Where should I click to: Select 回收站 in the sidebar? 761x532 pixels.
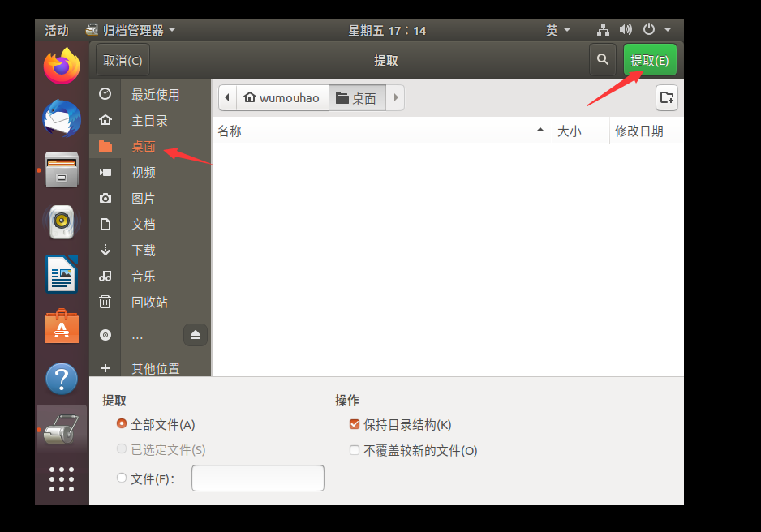[x=150, y=302]
